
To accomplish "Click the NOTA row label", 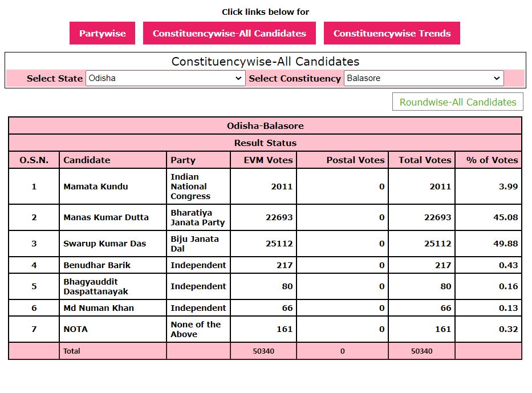I will tap(75, 329).
